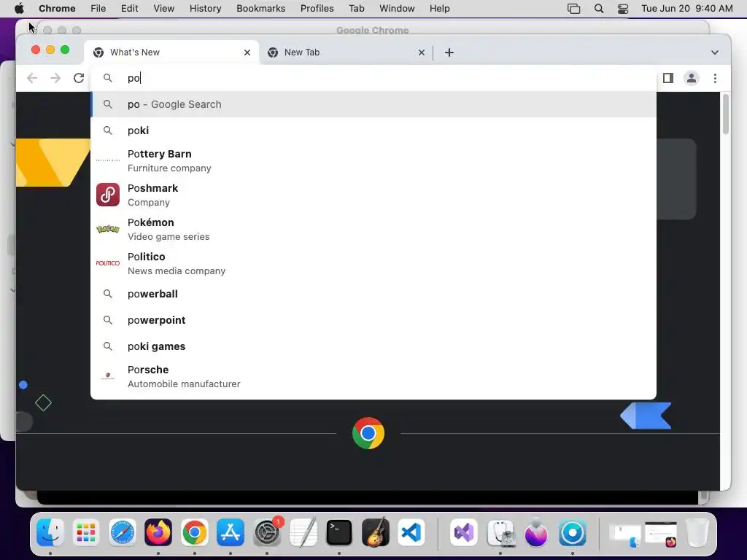Open the View menu
Screen dimensions: 747x560
coord(164,9)
